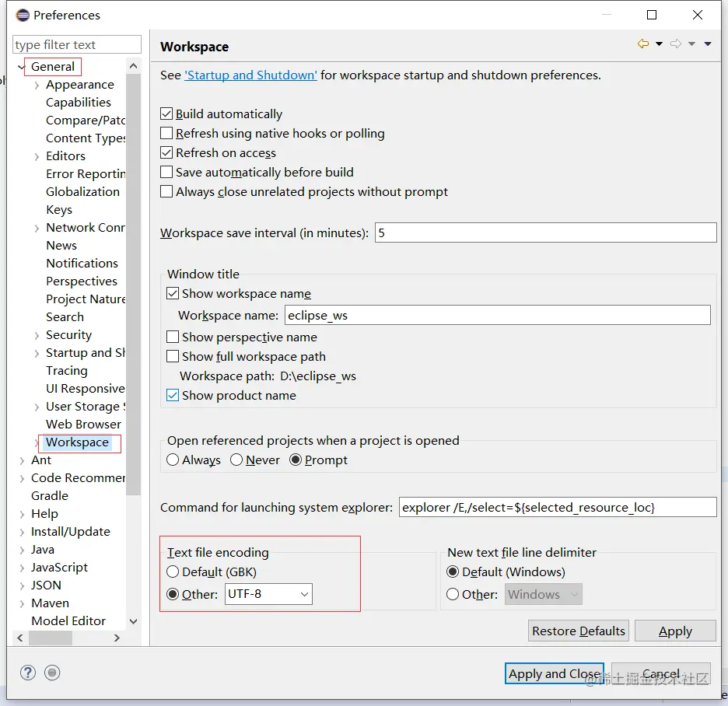
Task: Open the UTF-8 encoding combo box
Action: coord(268,594)
